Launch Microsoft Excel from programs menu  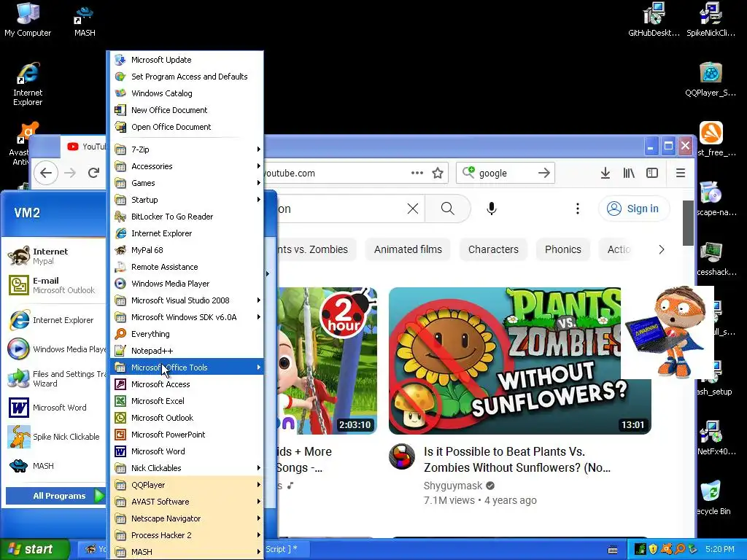187,401
